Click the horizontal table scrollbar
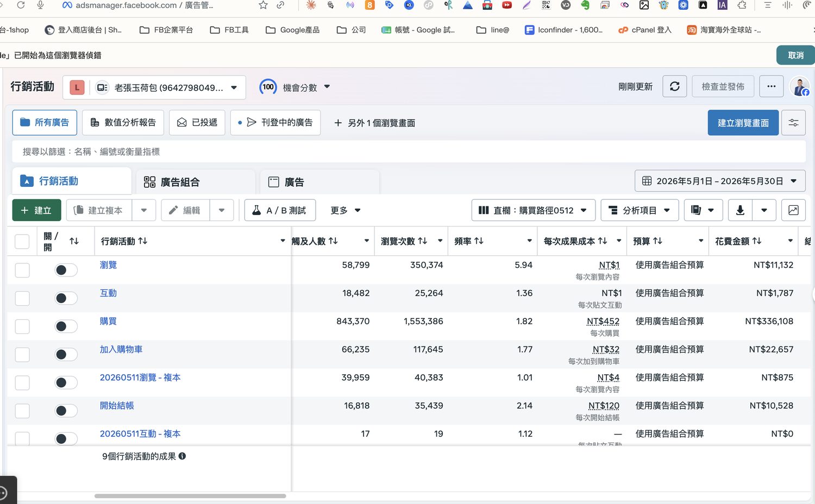Viewport: 815px width, 504px height. tap(190, 496)
